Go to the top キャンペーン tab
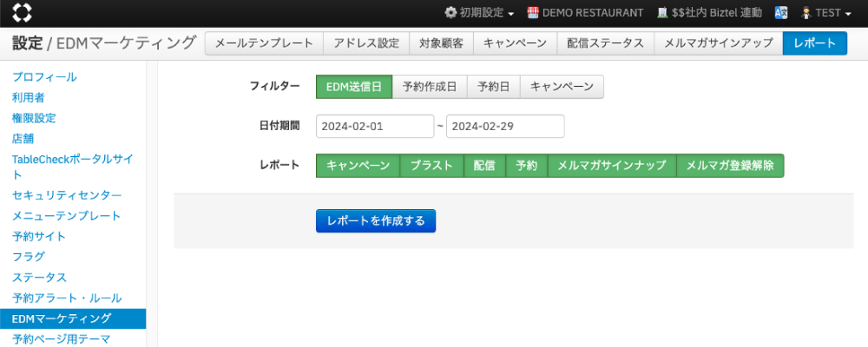This screenshot has width=868, height=347. (x=516, y=43)
